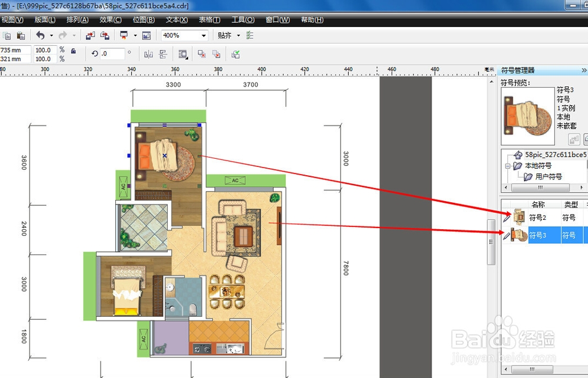Click the Undo arrow icon
The width and height of the screenshot is (588, 378).
pyautogui.click(x=41, y=35)
